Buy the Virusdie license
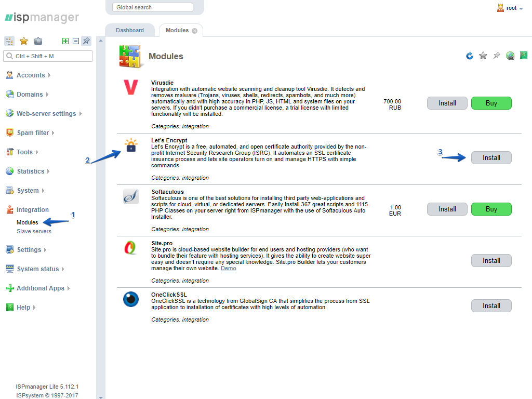The height and width of the screenshot is (399, 532). 491,103
